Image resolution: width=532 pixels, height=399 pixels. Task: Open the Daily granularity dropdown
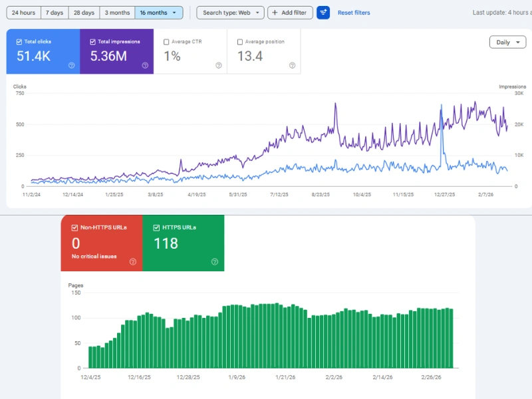point(507,42)
